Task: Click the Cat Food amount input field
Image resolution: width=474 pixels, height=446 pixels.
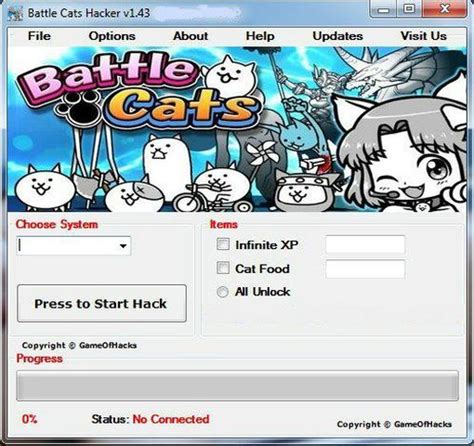Action: click(x=365, y=269)
